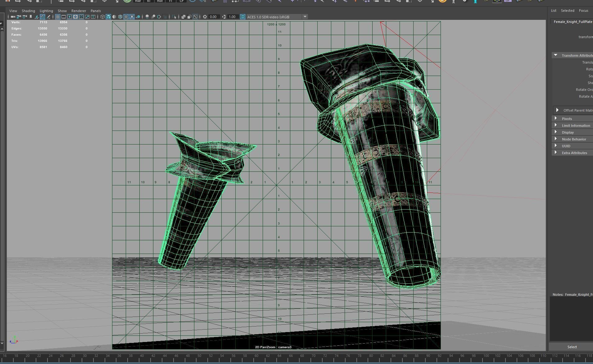Viewport: 593px width, 364px height.
Task: Click the Textured display checker icon
Action: tap(126, 17)
